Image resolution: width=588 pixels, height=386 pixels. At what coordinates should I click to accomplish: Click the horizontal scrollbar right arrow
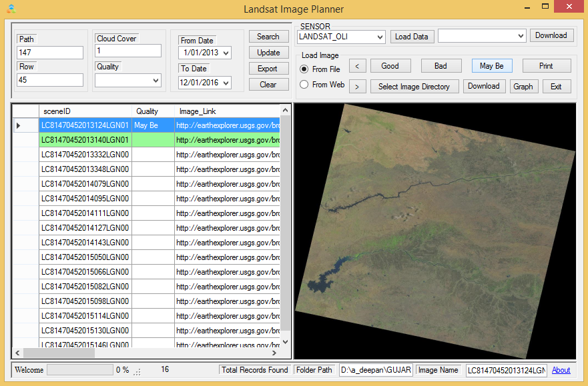tap(274, 353)
